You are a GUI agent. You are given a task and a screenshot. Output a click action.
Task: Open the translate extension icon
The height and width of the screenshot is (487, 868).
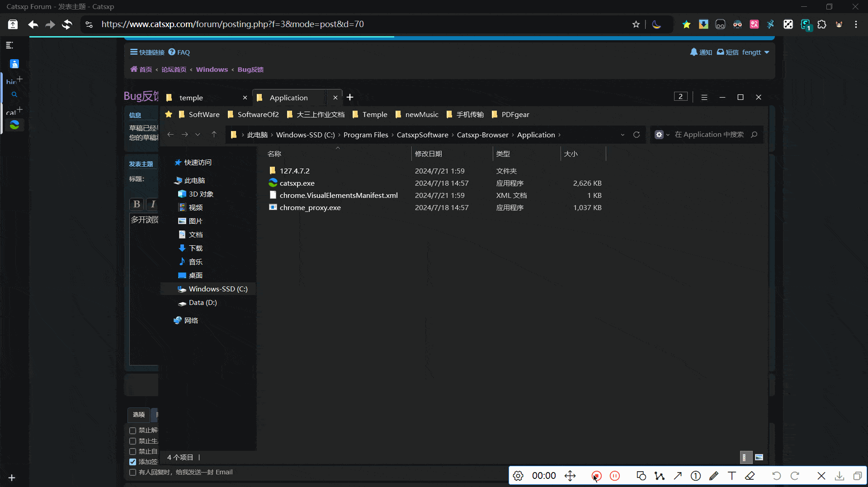(754, 24)
